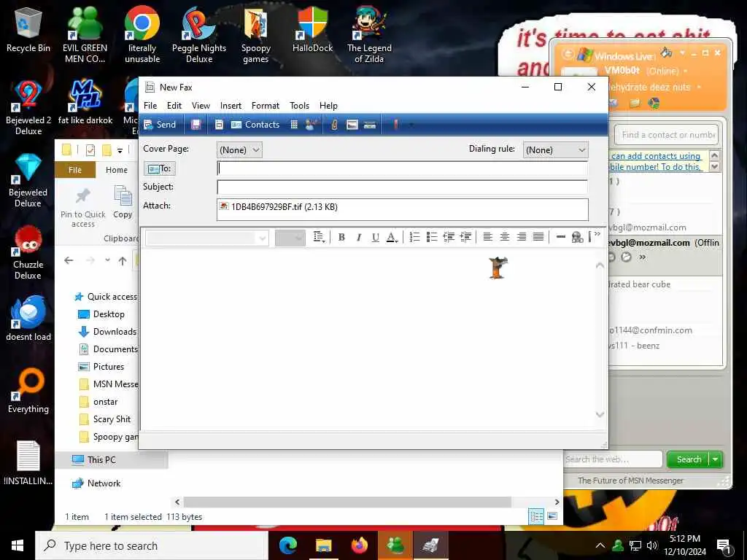Switch Explorer to details view icon
This screenshot has width=747, height=560.
pos(536,517)
